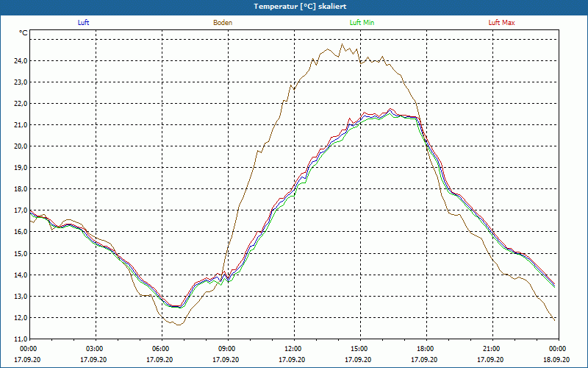This screenshot has height=368, width=588.
Task: Click the 06:00 time axis label
Action: 162,349
